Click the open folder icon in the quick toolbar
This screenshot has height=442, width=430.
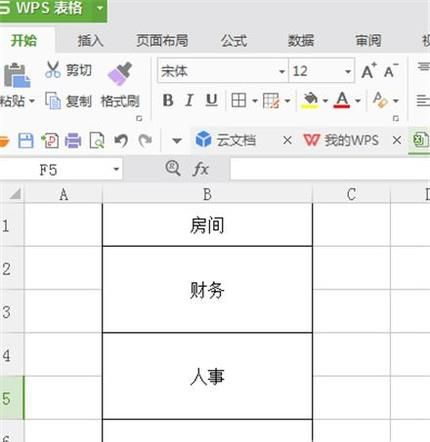[x=4, y=141]
